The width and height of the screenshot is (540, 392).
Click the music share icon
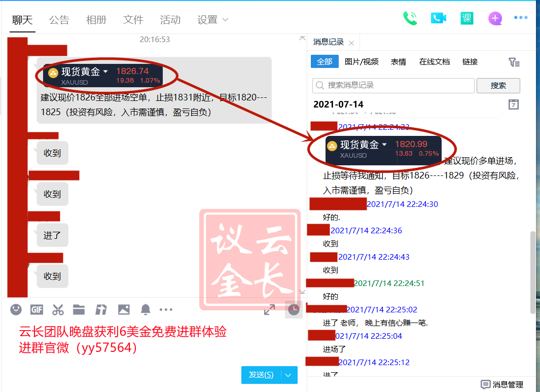point(101,310)
